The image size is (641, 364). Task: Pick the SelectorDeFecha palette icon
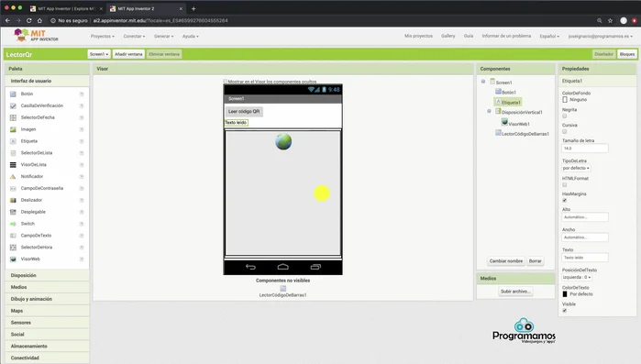tap(13, 117)
